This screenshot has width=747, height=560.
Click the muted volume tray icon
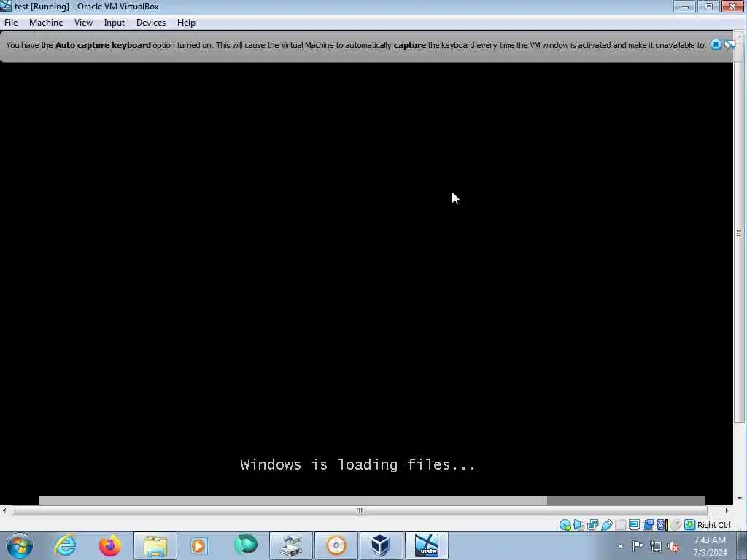pos(673,547)
